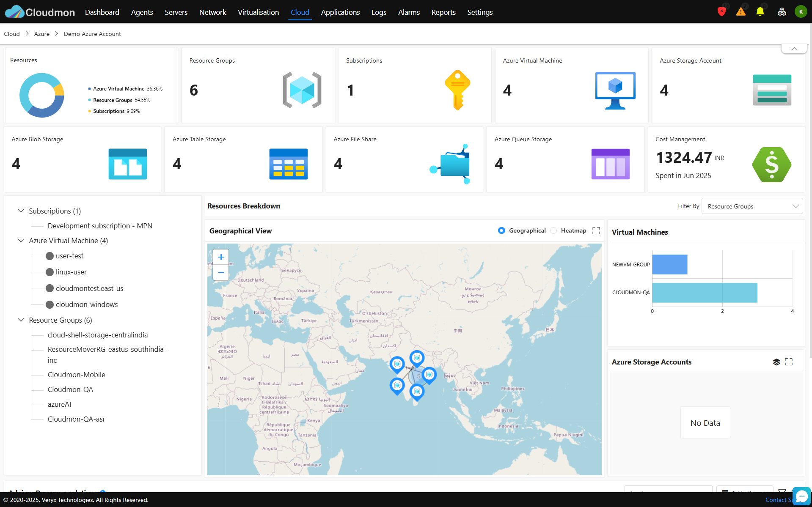Click the NEWVM_GROUP bar in chart
The height and width of the screenshot is (507, 812).
point(669,264)
